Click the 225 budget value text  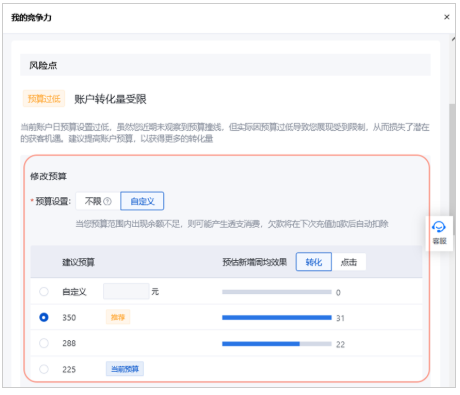pos(69,369)
